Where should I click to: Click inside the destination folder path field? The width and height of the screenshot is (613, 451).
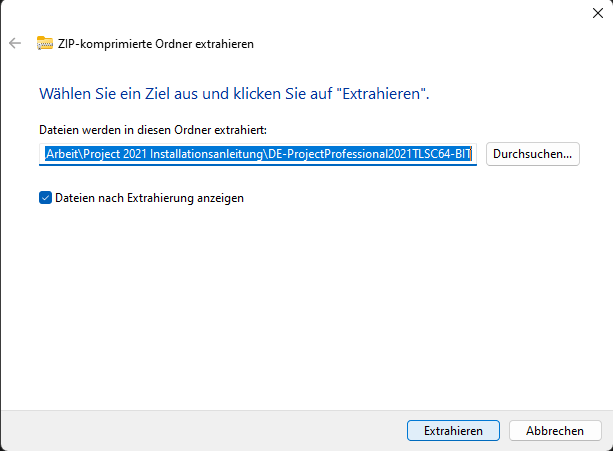[258, 154]
